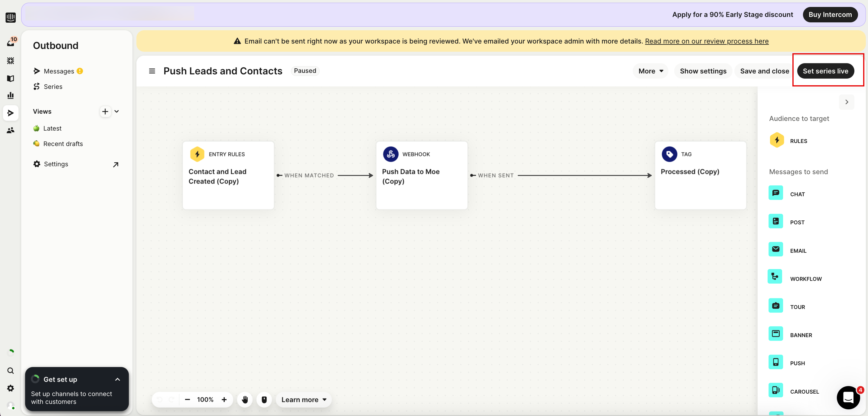Click Show settings button
Image resolution: width=868 pixels, height=416 pixels.
coord(703,71)
